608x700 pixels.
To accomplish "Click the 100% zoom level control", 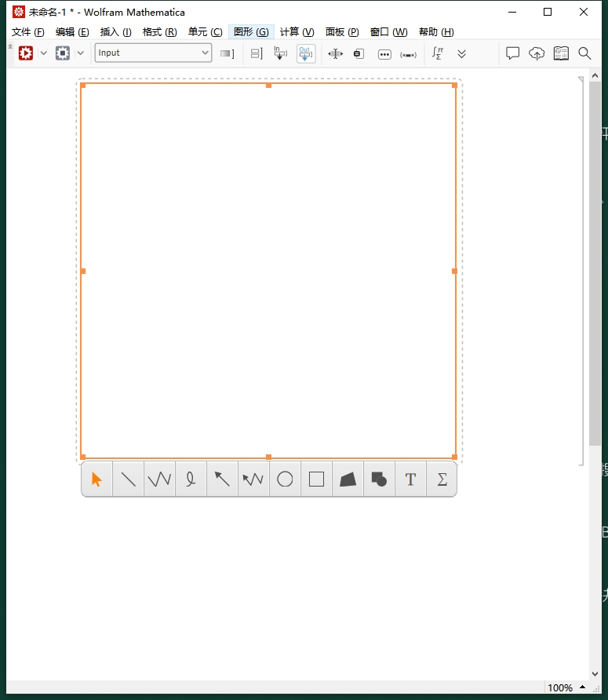I will (559, 688).
